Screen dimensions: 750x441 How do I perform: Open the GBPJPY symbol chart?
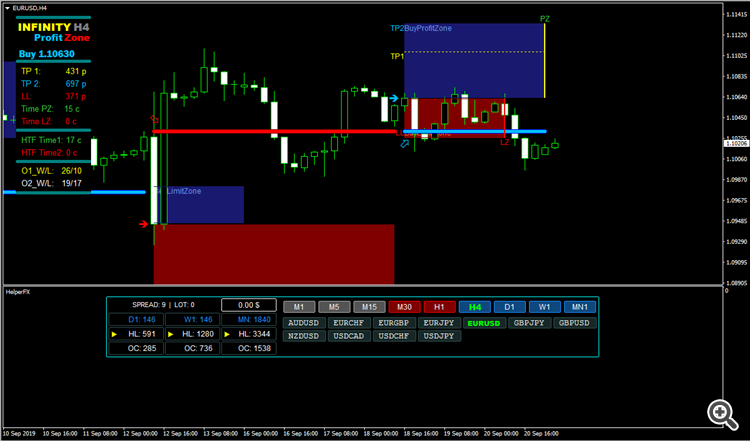pos(529,323)
